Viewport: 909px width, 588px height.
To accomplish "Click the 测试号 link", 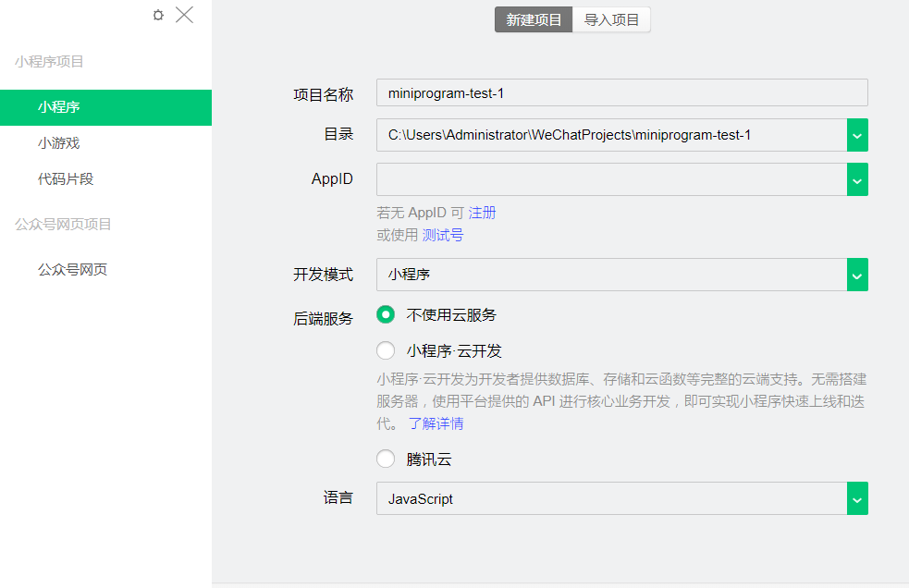I will point(443,235).
